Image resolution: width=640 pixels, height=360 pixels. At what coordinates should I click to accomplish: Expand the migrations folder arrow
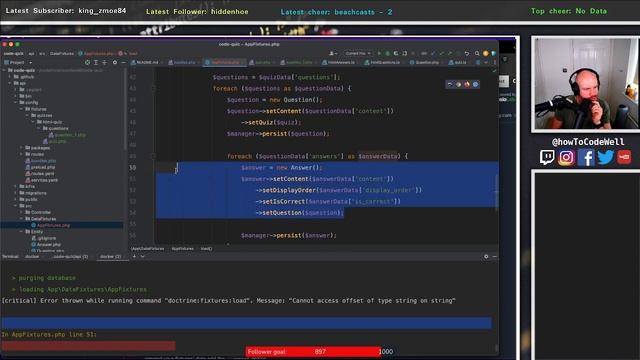click(16, 193)
